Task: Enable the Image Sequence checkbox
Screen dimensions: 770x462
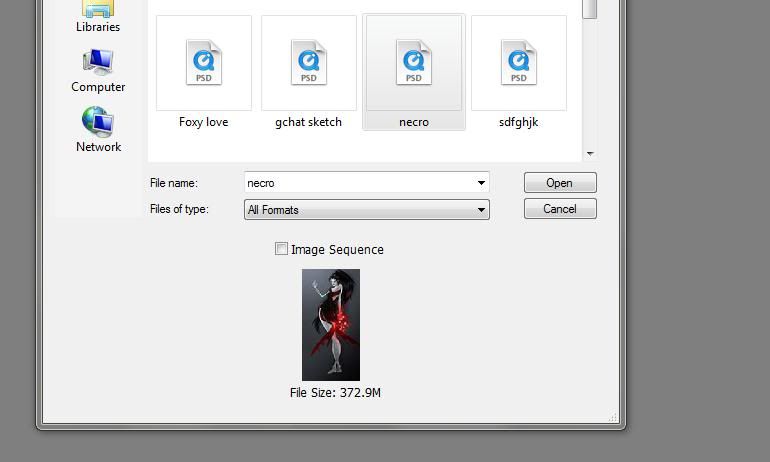Action: pos(281,249)
